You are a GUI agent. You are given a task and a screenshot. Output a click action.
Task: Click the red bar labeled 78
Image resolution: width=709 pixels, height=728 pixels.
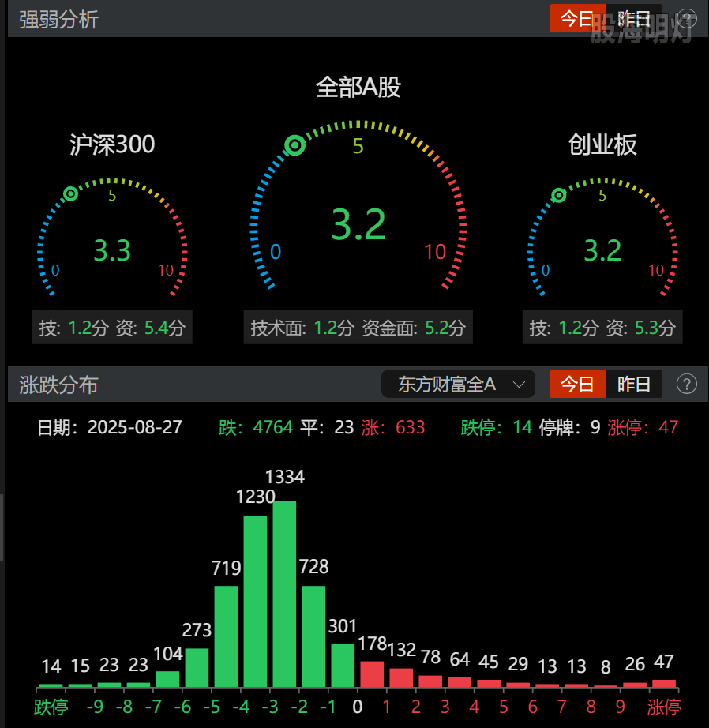(430, 681)
